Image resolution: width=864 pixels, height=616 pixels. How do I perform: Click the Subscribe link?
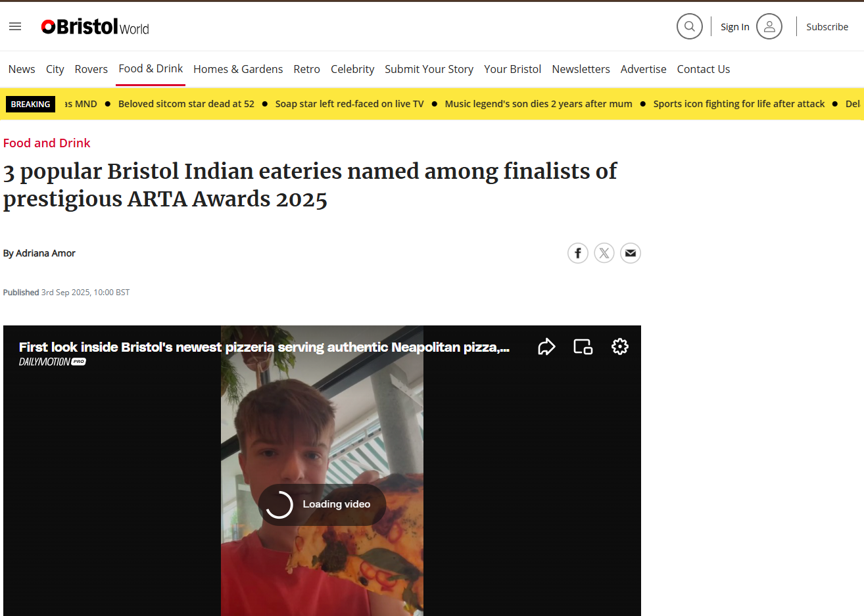(827, 27)
